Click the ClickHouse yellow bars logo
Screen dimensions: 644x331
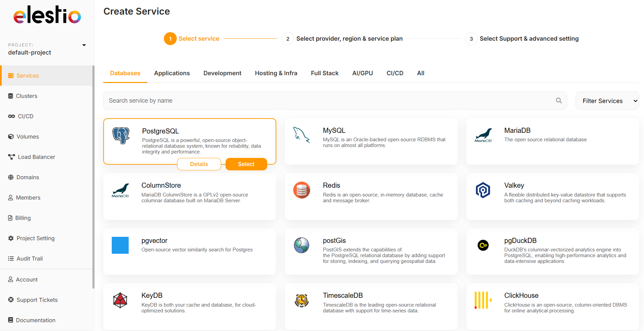pos(483,300)
